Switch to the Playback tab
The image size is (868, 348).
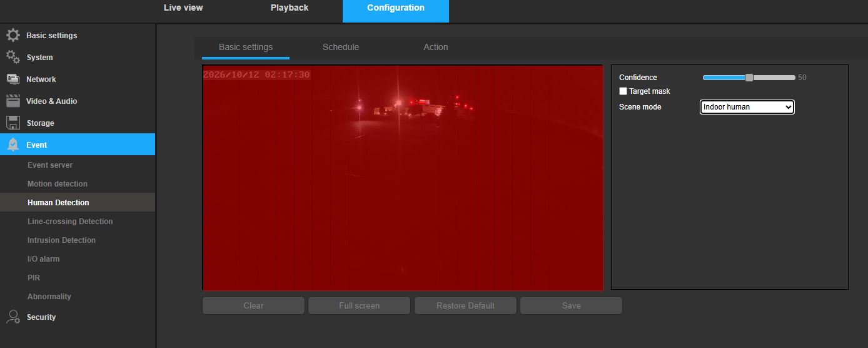(x=290, y=8)
